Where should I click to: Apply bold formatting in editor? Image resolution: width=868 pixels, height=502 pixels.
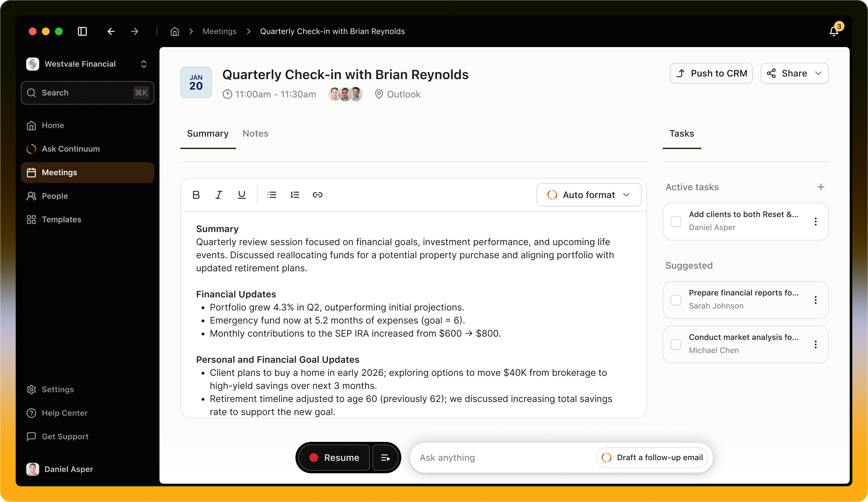[x=196, y=195]
